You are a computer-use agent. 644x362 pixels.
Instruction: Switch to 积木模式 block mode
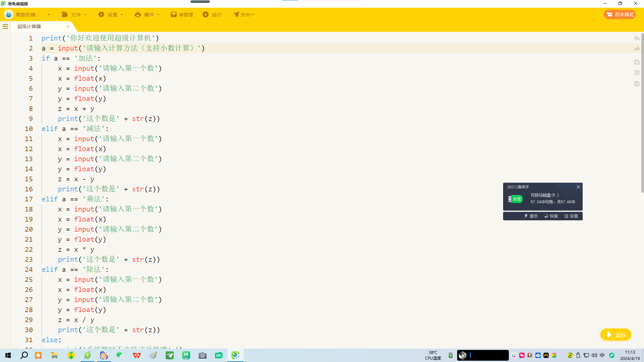(x=620, y=14)
